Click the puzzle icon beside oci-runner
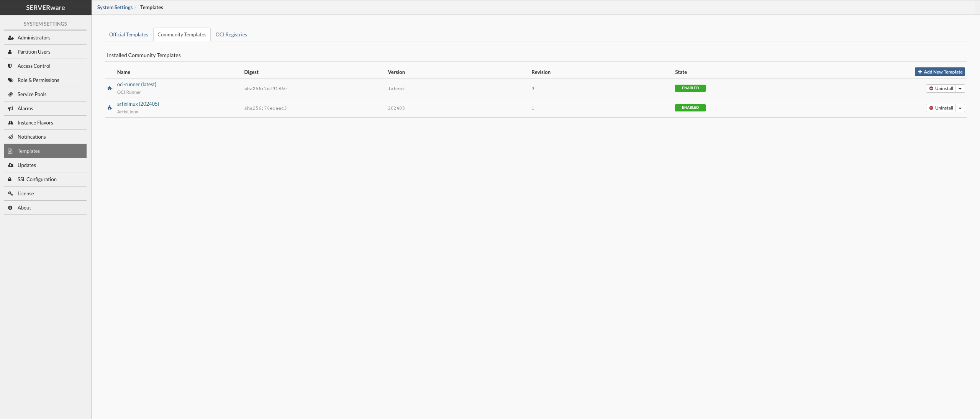 tap(110, 88)
